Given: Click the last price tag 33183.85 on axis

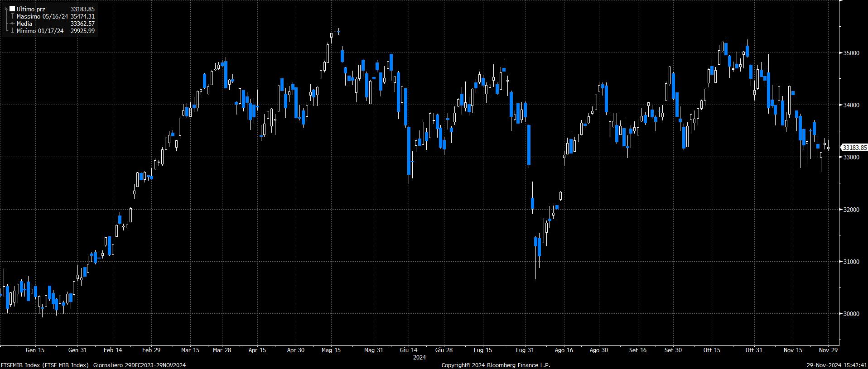Looking at the screenshot, I should tap(854, 148).
